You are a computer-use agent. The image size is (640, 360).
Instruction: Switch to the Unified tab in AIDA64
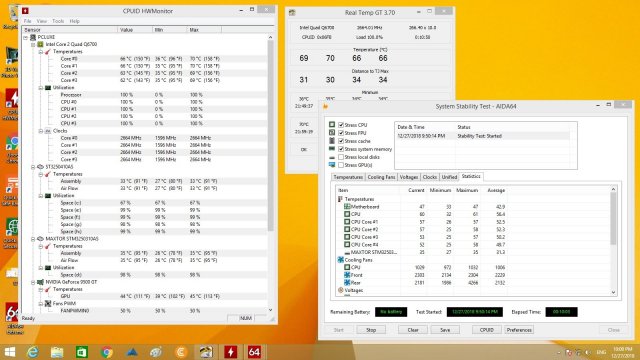pos(449,177)
